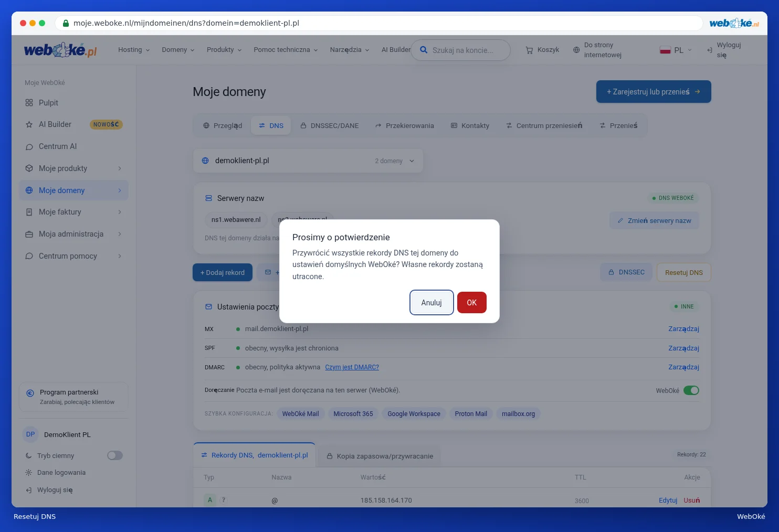This screenshot has width=779, height=532.
Task: Click the Dane logowania gear icon
Action: (28, 473)
